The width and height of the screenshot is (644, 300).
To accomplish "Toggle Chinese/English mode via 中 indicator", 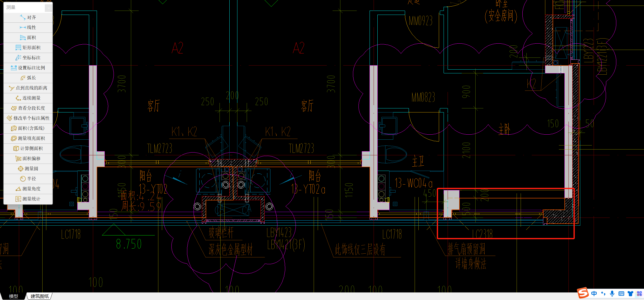I will (594, 293).
